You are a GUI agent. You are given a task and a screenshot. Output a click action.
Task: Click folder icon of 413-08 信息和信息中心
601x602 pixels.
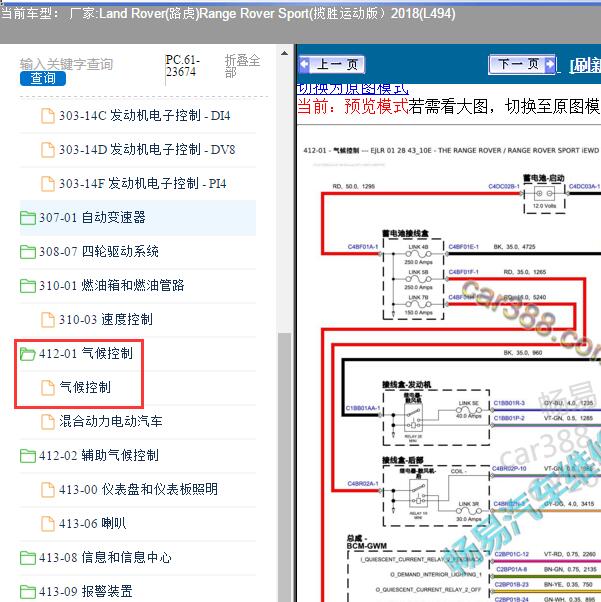[x=28, y=558]
